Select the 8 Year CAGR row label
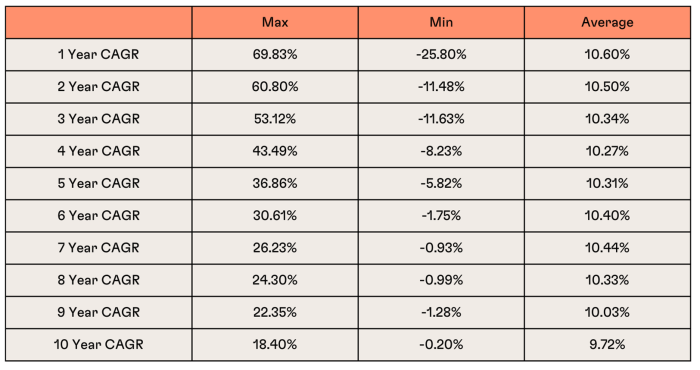This screenshot has height=370, width=700. click(x=99, y=280)
